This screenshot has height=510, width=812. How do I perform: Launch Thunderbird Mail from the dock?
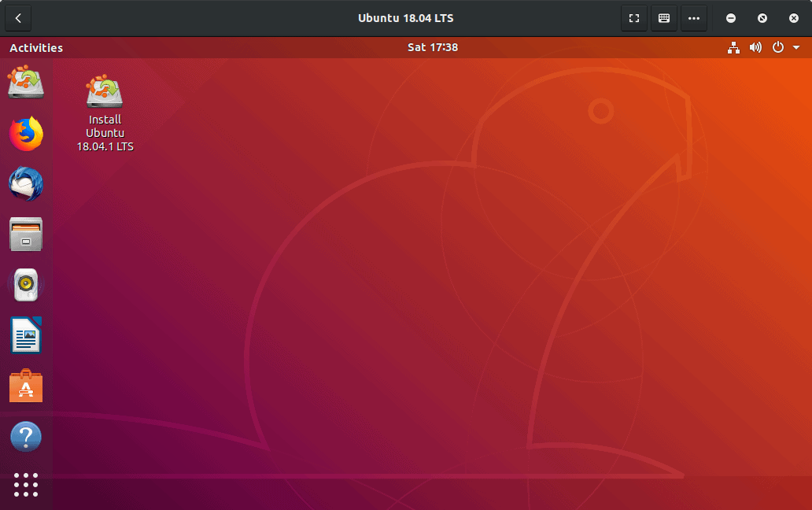(x=26, y=185)
